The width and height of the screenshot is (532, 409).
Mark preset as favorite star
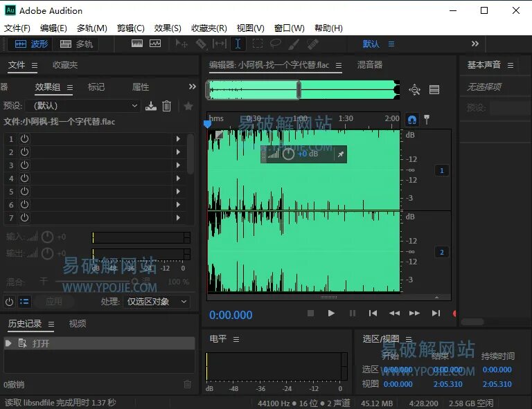coord(188,106)
